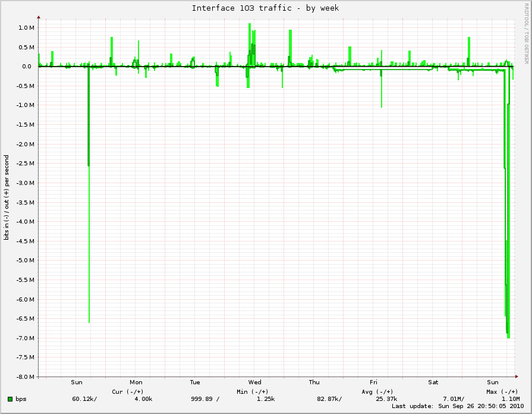Click the maximum inbound value '7.01M/'
Image resolution: width=532 pixels, height=414 pixels.
tap(454, 399)
